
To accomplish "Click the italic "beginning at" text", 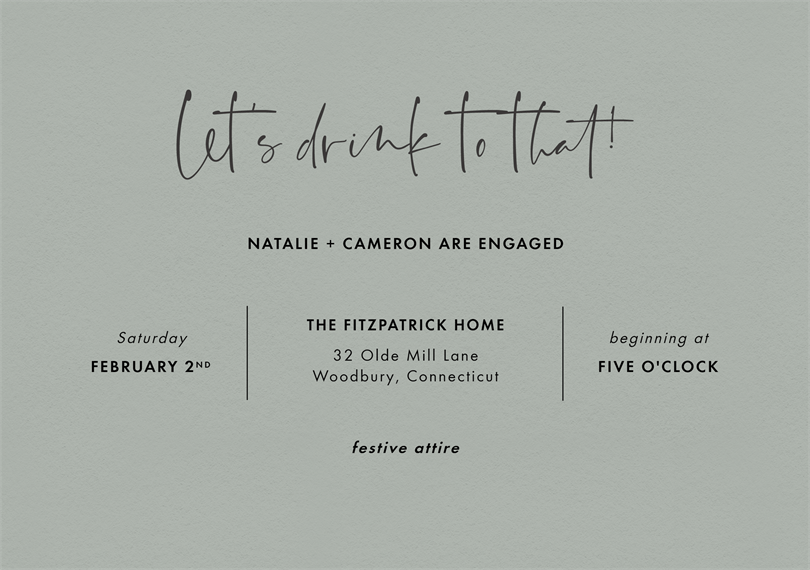I will 659,338.
